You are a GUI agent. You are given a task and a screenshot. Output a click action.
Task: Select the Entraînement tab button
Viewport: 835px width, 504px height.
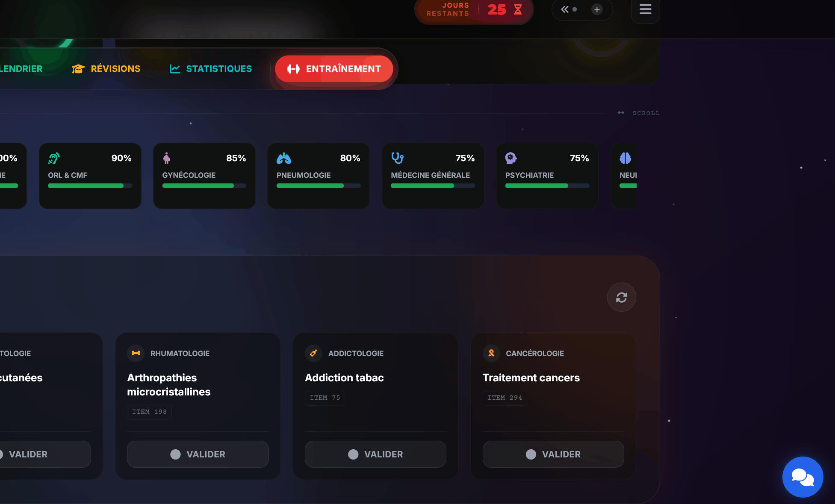pos(334,69)
